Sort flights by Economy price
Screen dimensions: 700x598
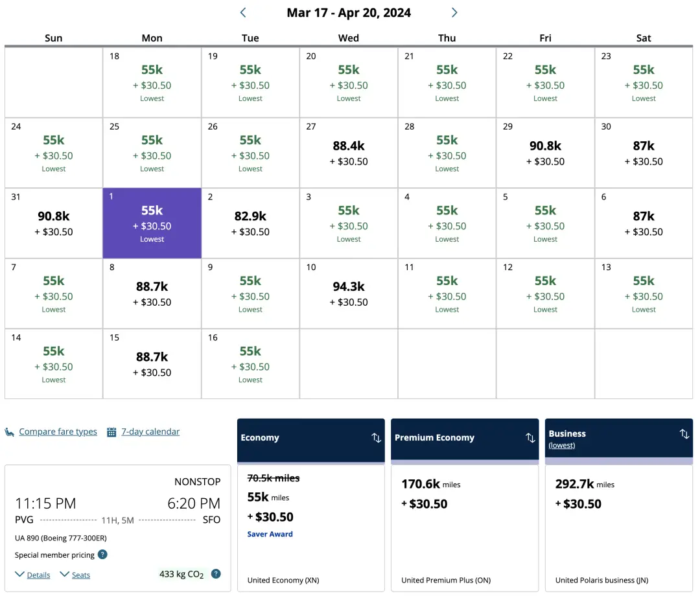click(x=376, y=438)
